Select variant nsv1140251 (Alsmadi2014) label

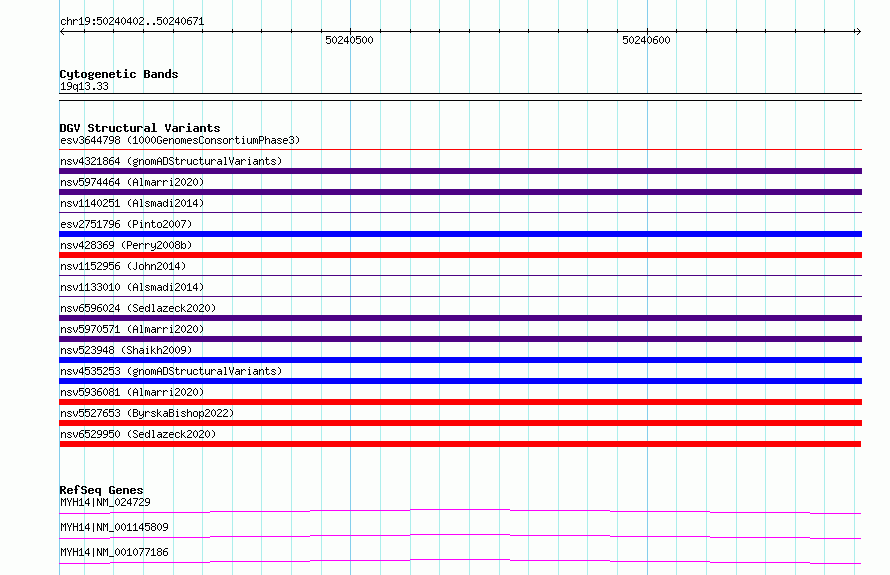(132, 203)
